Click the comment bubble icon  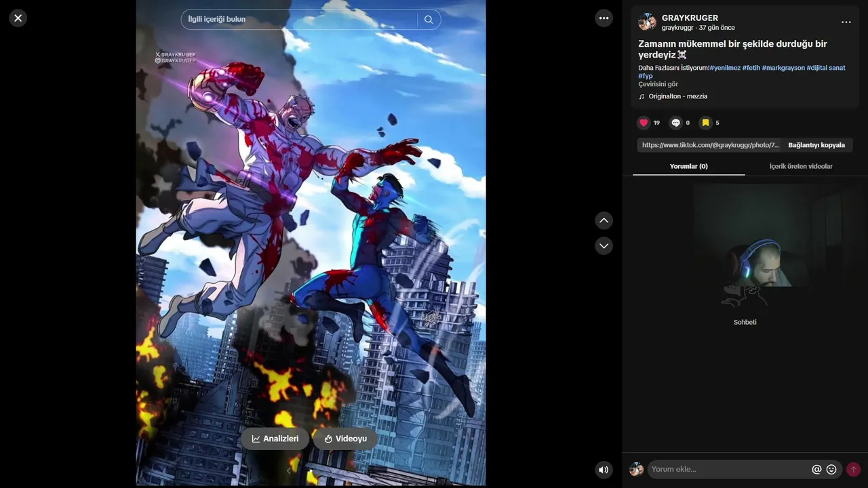pyautogui.click(x=675, y=123)
